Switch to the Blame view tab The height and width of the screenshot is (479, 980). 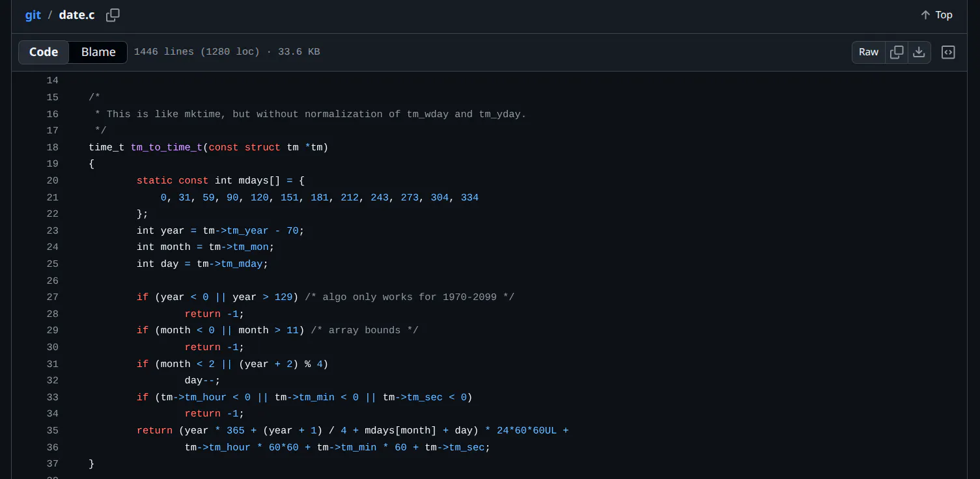point(98,52)
